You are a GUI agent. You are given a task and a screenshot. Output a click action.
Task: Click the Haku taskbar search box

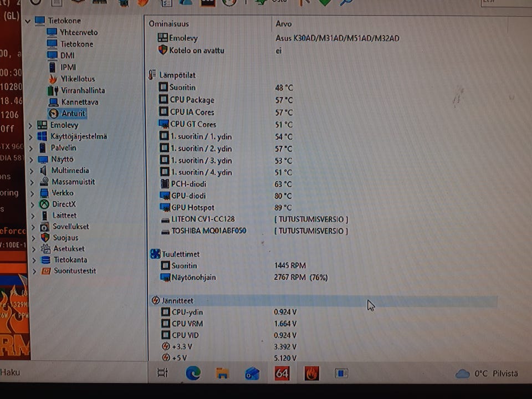[x=73, y=372]
